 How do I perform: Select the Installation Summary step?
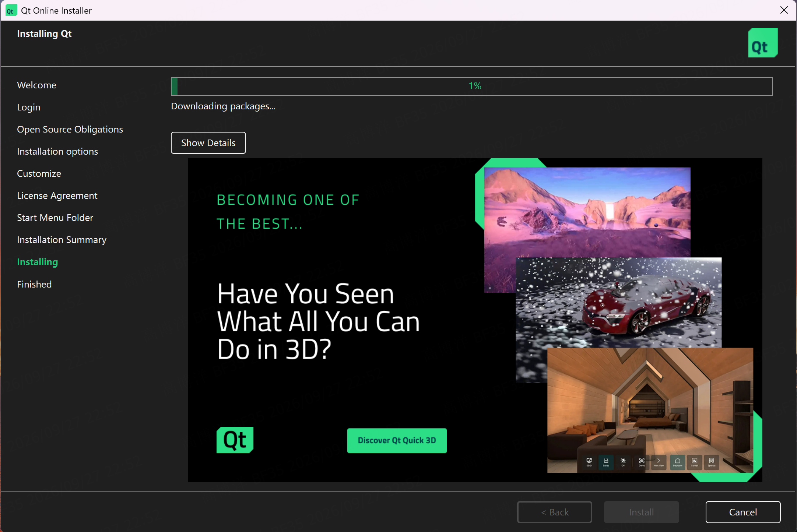[62, 240]
